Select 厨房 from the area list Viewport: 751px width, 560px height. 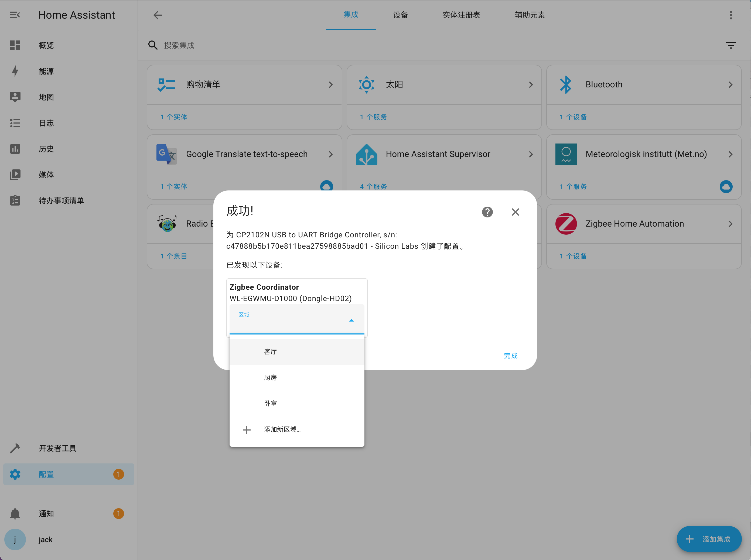(x=270, y=377)
